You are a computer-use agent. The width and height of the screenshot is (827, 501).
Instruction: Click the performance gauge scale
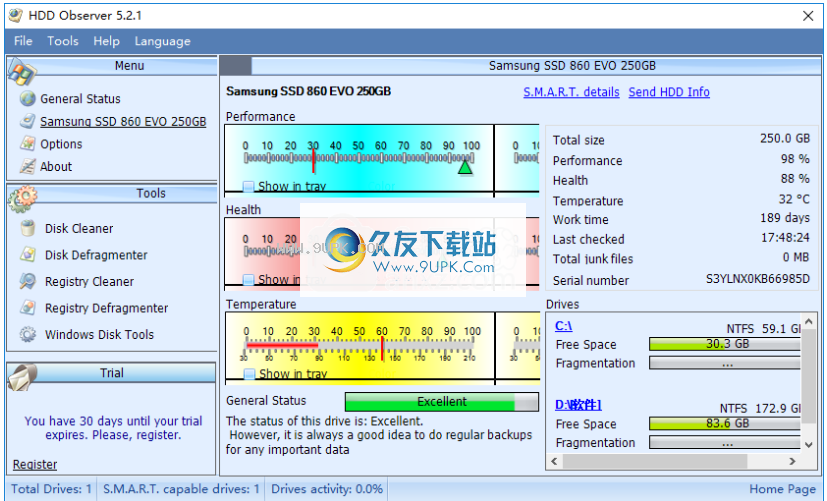pyautogui.click(x=359, y=157)
